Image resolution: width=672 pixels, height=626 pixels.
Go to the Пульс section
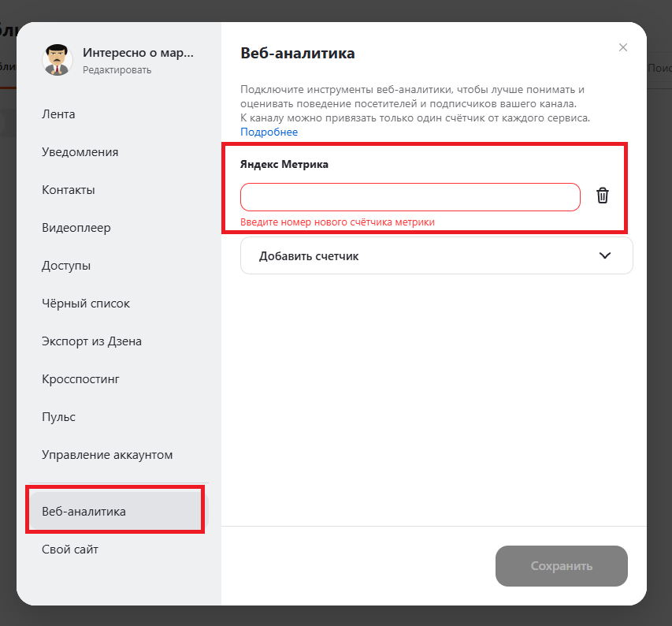point(59,417)
